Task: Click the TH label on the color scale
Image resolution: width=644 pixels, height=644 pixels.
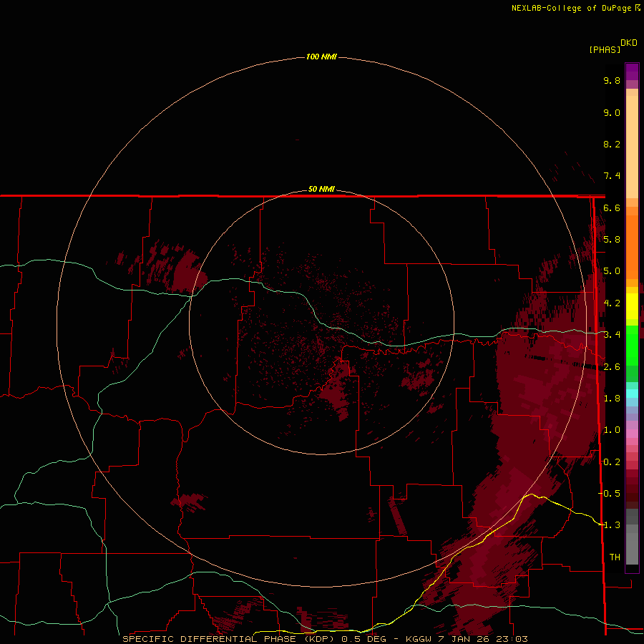Action: pyautogui.click(x=615, y=557)
